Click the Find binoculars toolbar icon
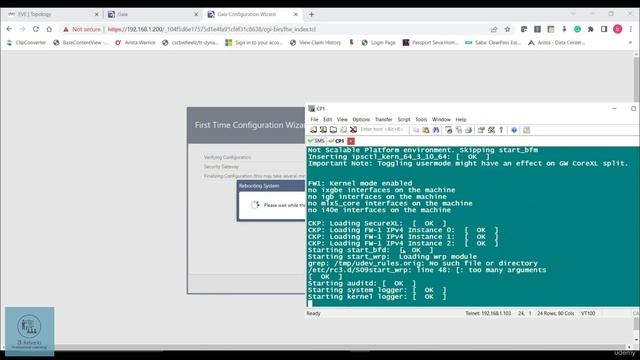Viewport: 640px width, 360px height. [x=436, y=130]
